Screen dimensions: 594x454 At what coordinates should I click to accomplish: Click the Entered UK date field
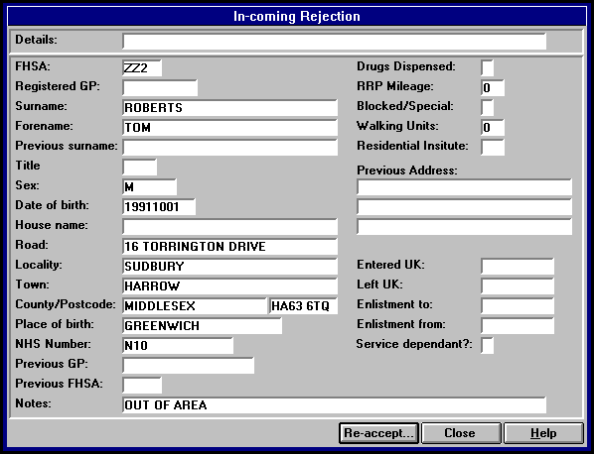pos(517,266)
